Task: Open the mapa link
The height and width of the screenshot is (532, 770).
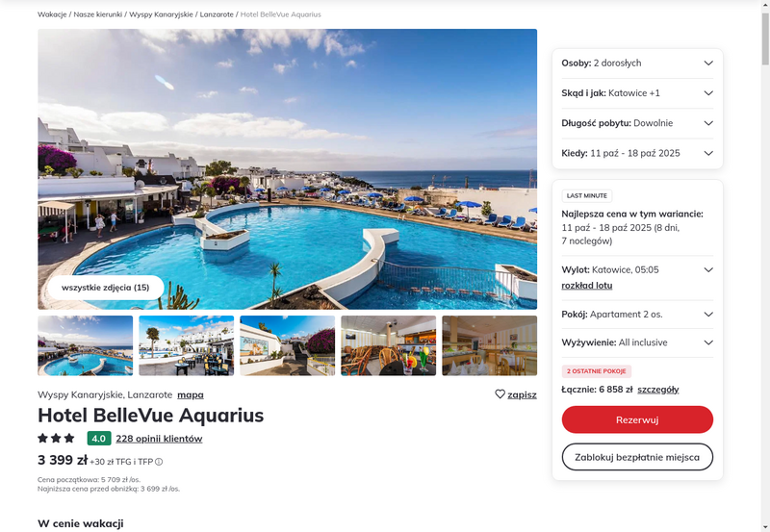Action: point(191,394)
